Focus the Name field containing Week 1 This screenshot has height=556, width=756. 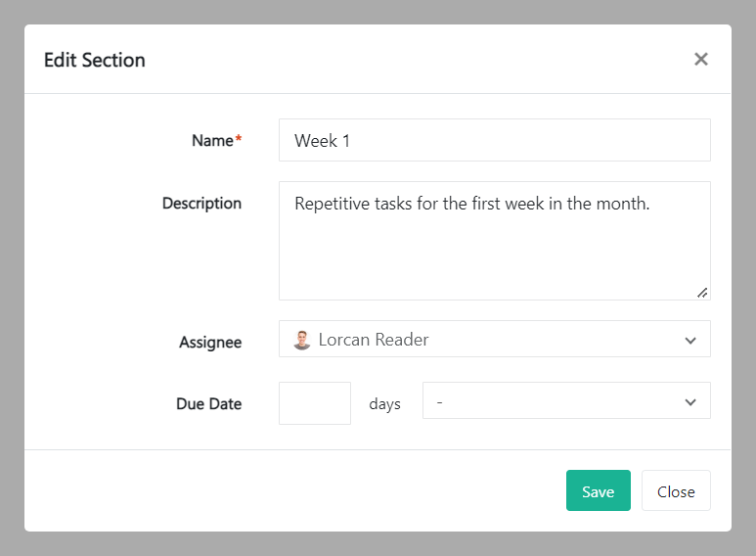[x=494, y=141]
